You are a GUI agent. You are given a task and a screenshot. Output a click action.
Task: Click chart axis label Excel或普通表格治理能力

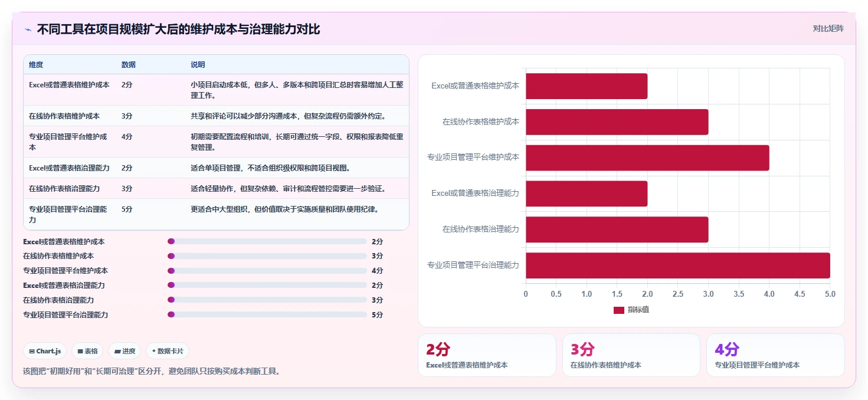(x=476, y=194)
